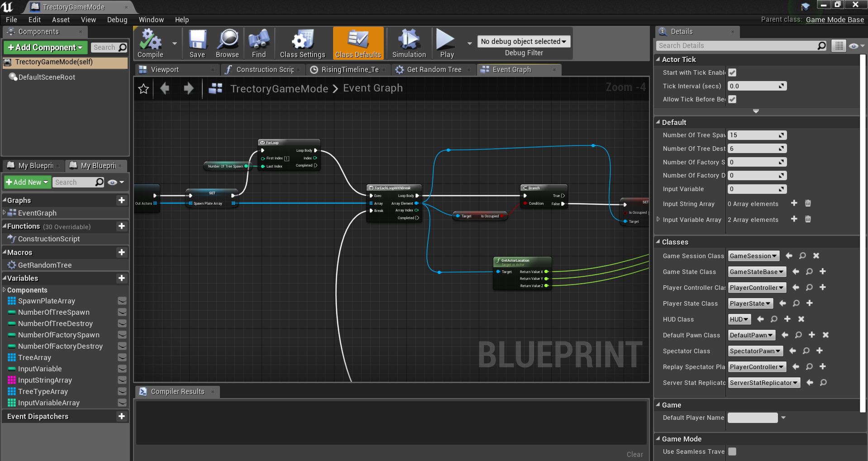The height and width of the screenshot is (461, 868).
Task: Toggle the Class Defaults button
Action: point(358,43)
